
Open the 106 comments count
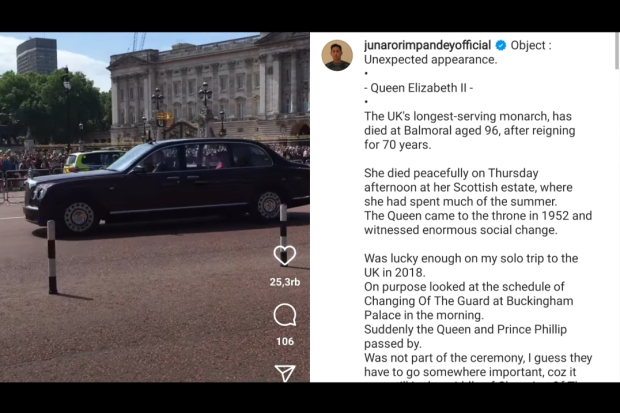click(285, 341)
